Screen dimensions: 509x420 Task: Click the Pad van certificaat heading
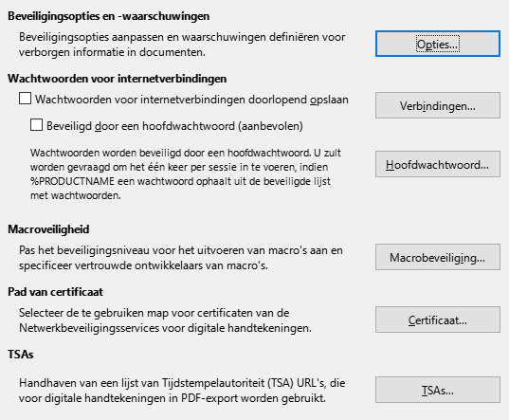point(55,292)
